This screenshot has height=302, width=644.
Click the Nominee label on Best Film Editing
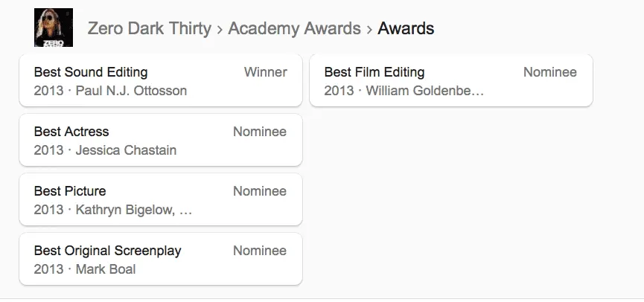[550, 72]
